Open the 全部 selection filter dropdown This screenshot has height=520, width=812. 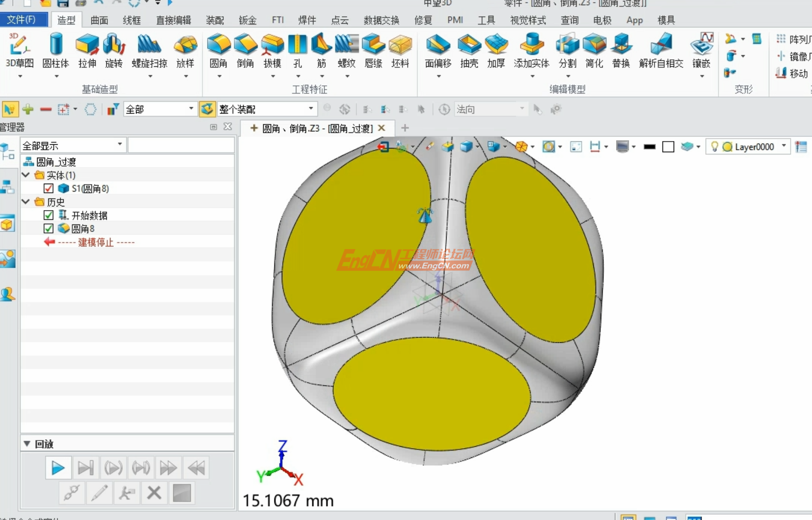pyautogui.click(x=190, y=109)
